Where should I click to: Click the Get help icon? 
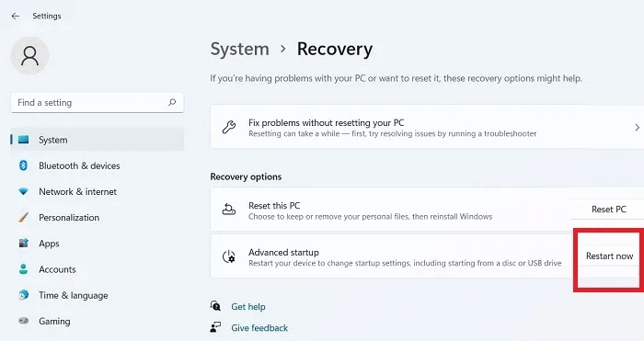tap(215, 306)
